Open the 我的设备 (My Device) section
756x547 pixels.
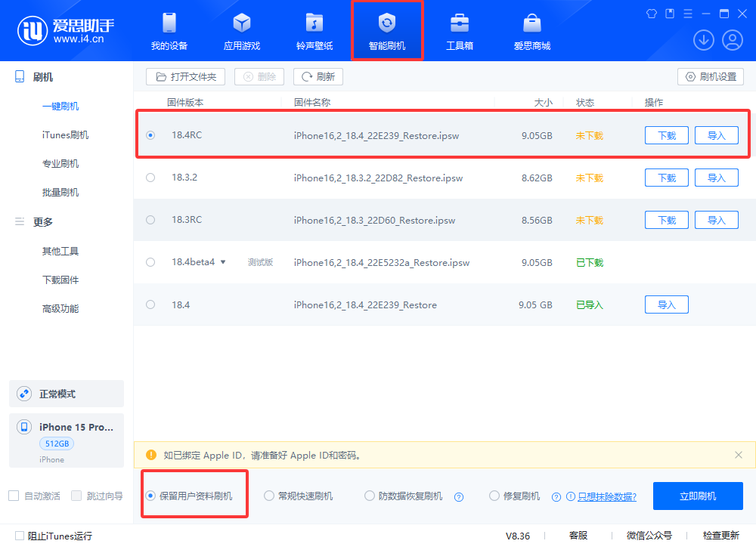point(169,30)
